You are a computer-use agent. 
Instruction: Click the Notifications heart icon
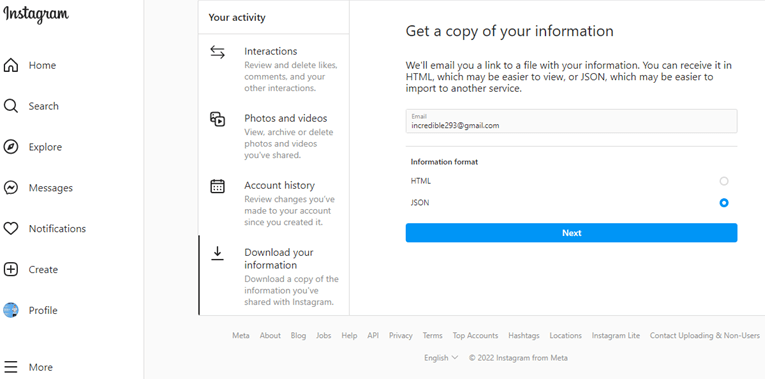[11, 228]
